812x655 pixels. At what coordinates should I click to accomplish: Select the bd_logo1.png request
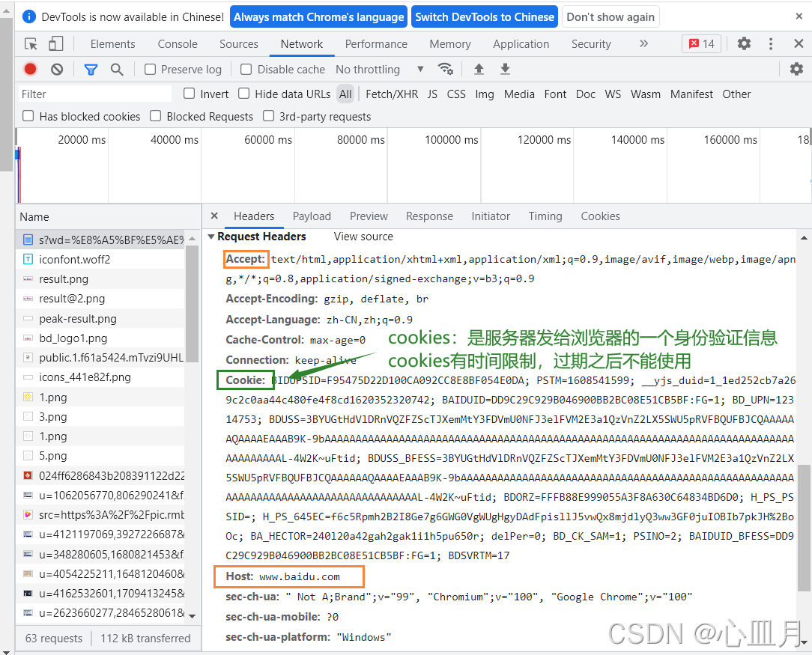100,338
